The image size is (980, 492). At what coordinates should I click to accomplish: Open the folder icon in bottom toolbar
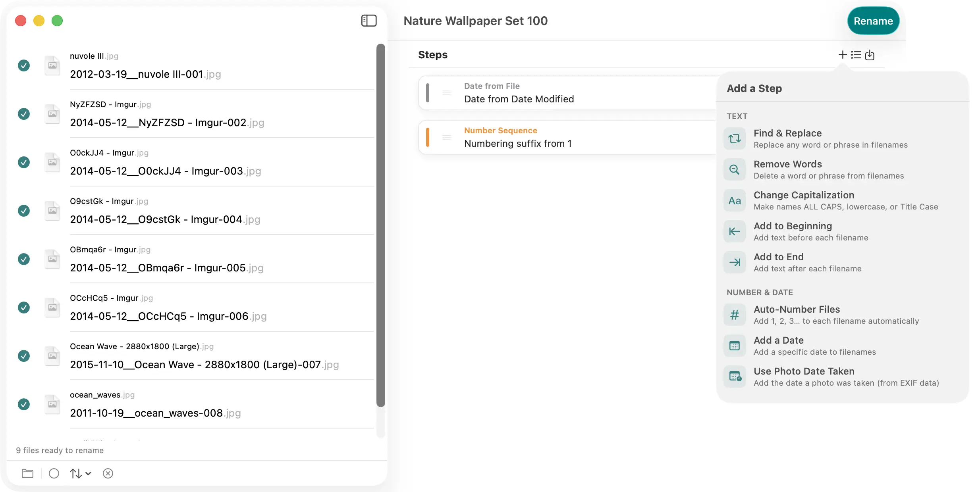tap(27, 473)
